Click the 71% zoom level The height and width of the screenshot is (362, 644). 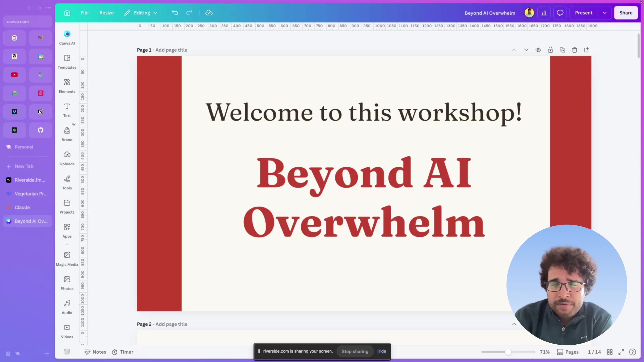tap(545, 352)
